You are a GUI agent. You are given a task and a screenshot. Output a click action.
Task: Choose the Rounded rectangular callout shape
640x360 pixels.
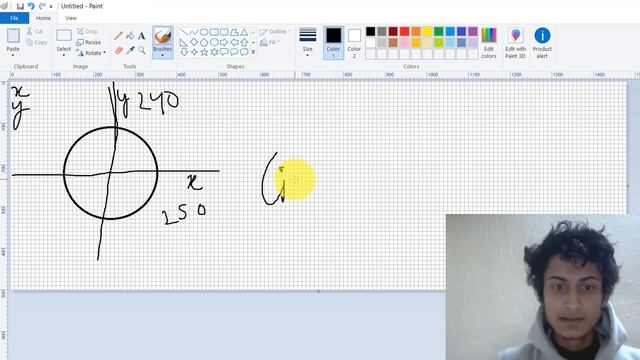click(224, 52)
